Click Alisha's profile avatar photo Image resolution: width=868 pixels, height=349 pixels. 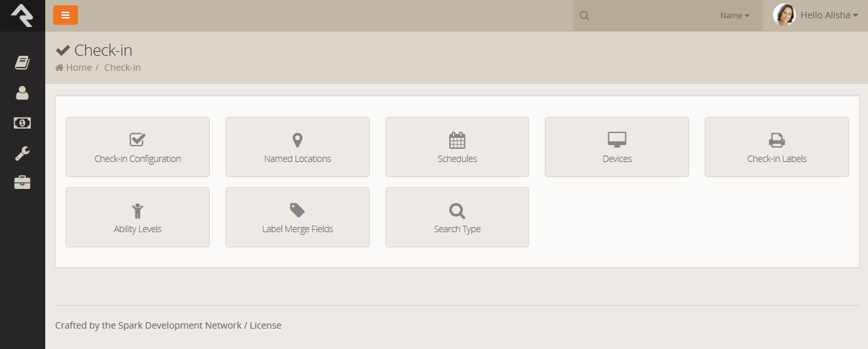[784, 15]
